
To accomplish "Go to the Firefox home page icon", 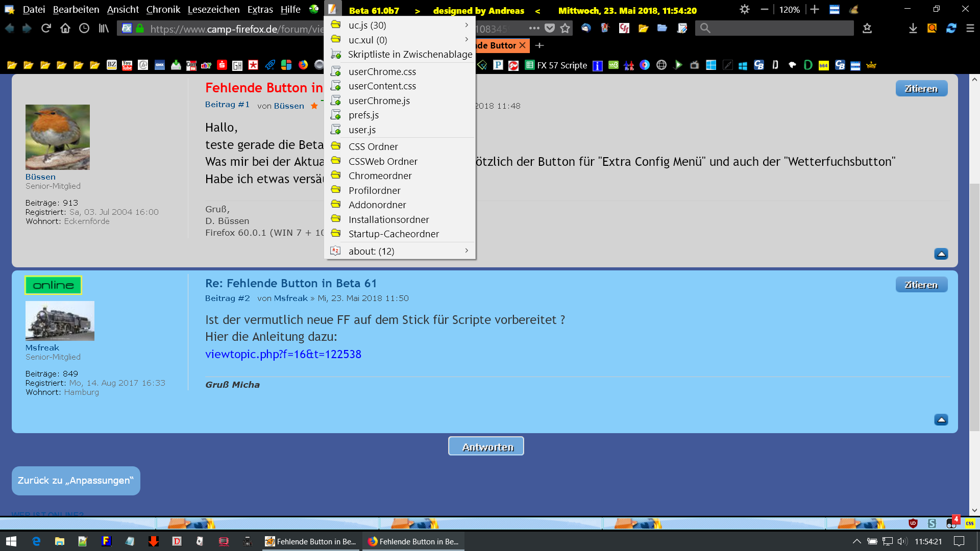I will tap(65, 29).
